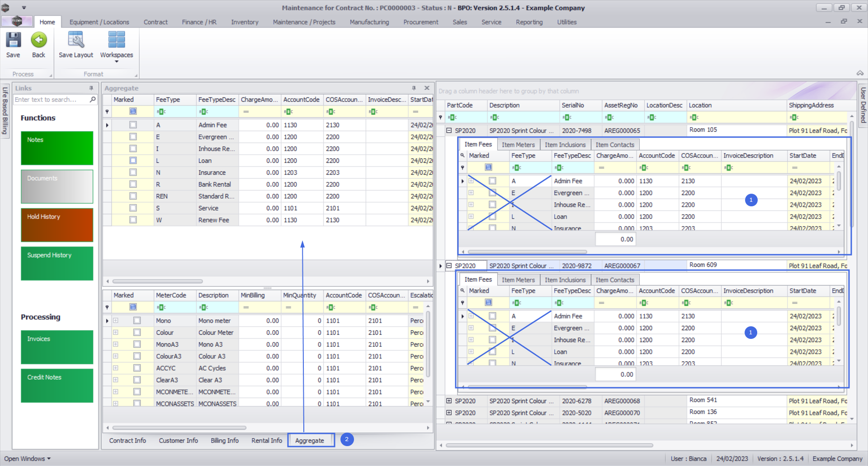
Task: Collapse the SP2020 row with serial 2020-7498
Action: point(449,130)
